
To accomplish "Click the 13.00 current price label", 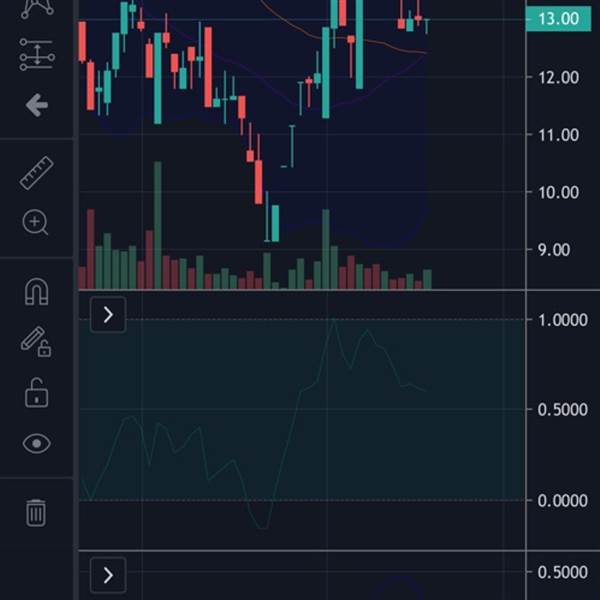I will [558, 19].
